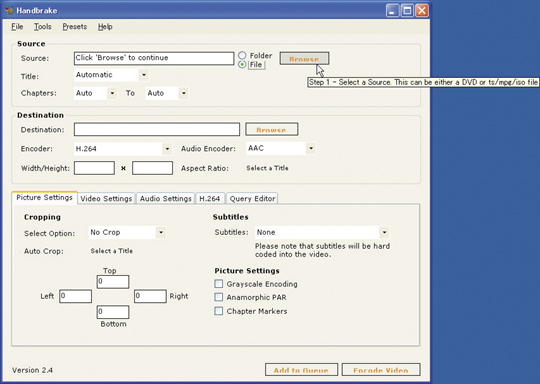Switch to the Picture Settings tab

(44, 198)
